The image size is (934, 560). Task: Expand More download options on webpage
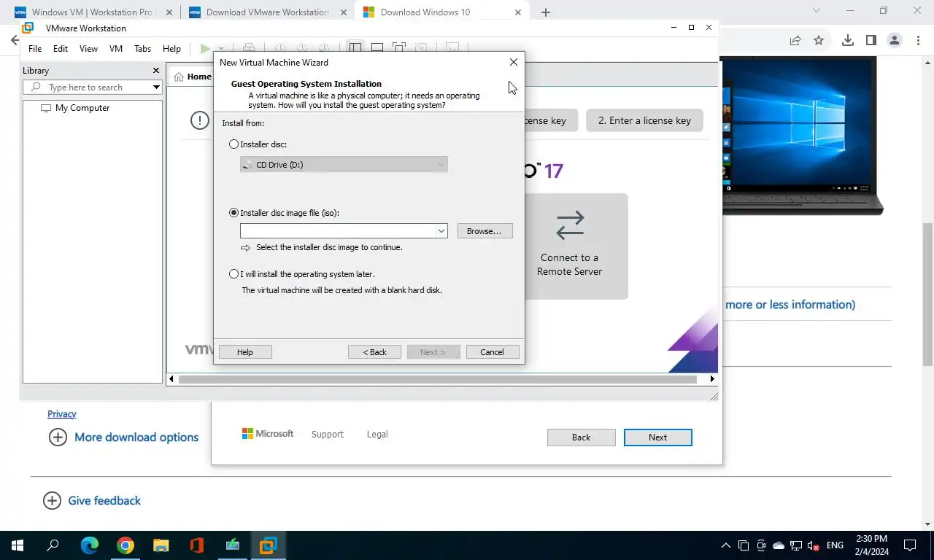click(x=123, y=437)
